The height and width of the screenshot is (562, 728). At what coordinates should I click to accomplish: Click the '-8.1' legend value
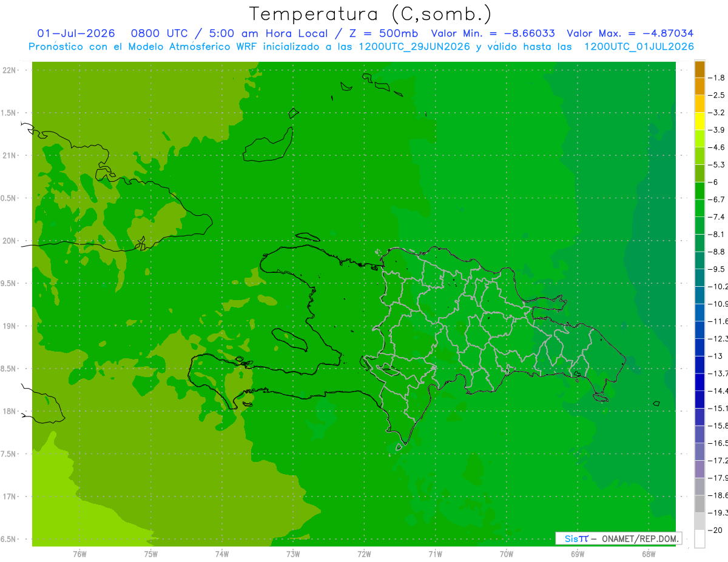click(x=717, y=234)
